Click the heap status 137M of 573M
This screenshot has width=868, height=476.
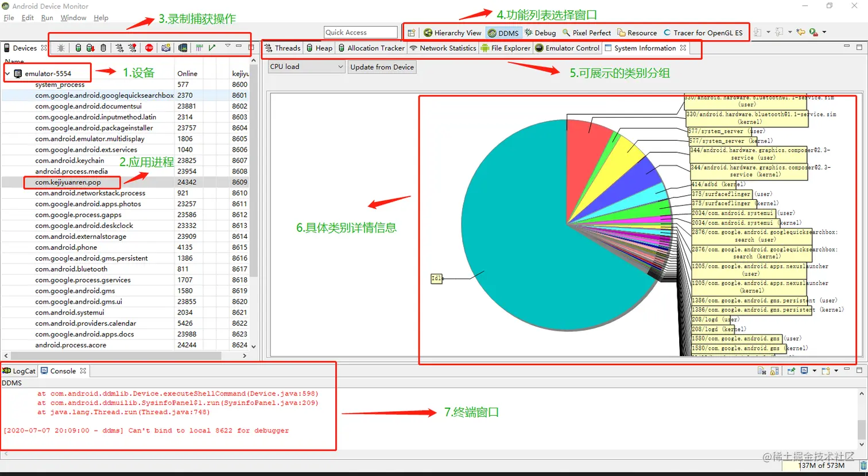point(821,466)
